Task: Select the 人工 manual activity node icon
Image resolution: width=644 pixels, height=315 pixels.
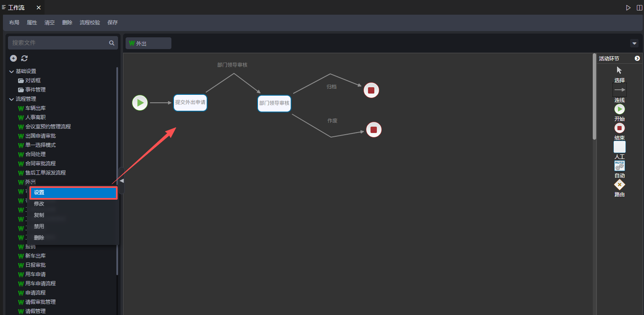Action: tap(619, 147)
